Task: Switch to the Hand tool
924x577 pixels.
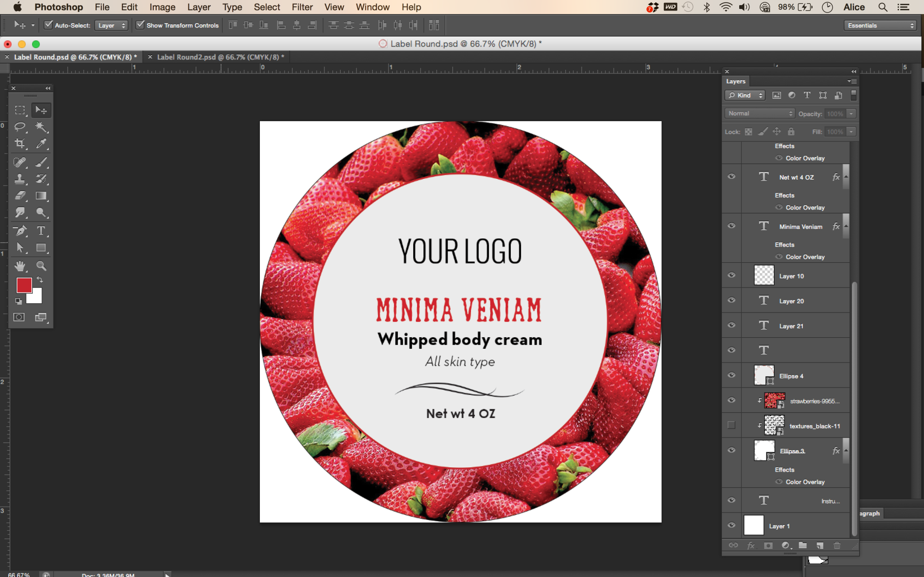Action: click(x=20, y=266)
